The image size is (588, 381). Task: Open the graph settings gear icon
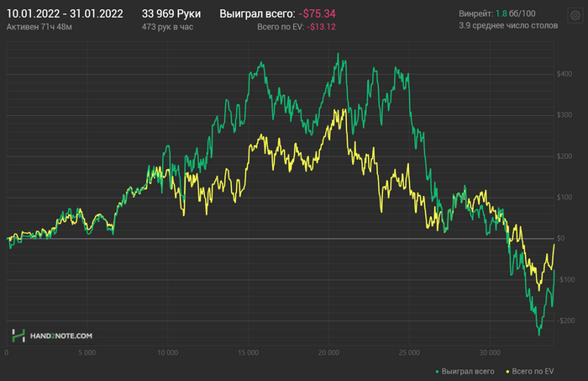point(575,16)
